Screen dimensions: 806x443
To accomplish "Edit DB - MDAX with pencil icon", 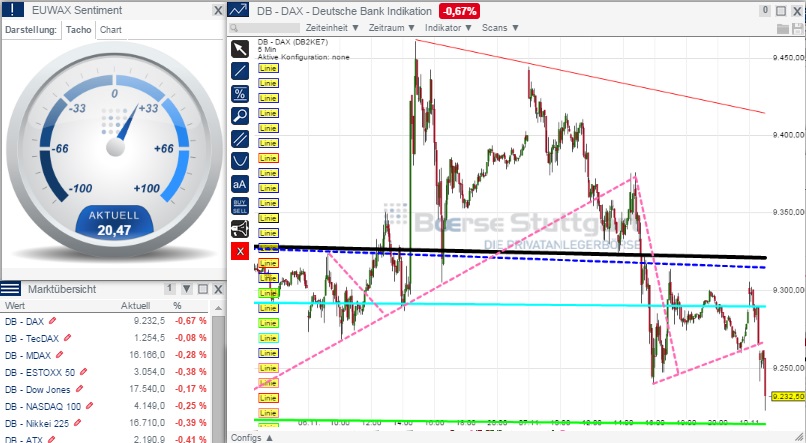I will click(59, 355).
